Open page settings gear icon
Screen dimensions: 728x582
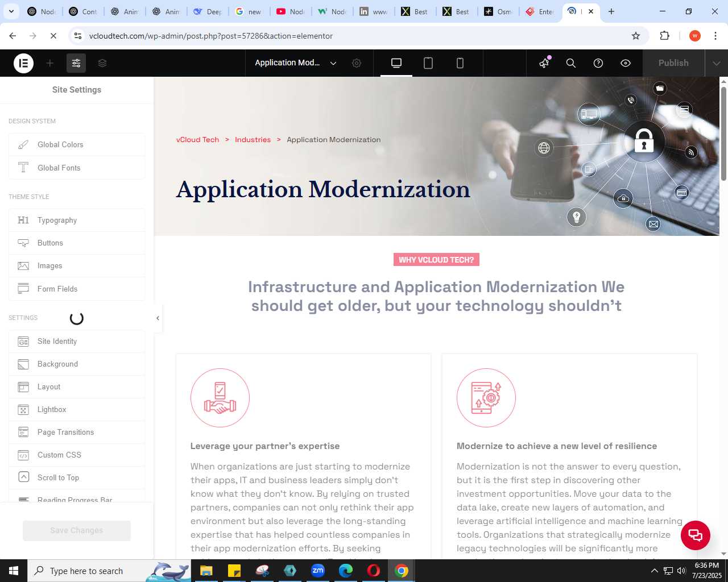(x=357, y=63)
